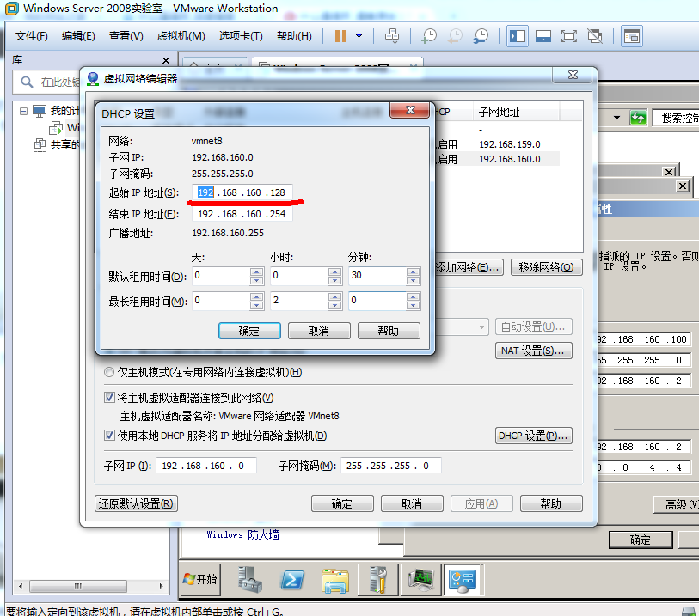Click the subnet mask input field
The height and width of the screenshot is (616, 699).
tap(391, 466)
